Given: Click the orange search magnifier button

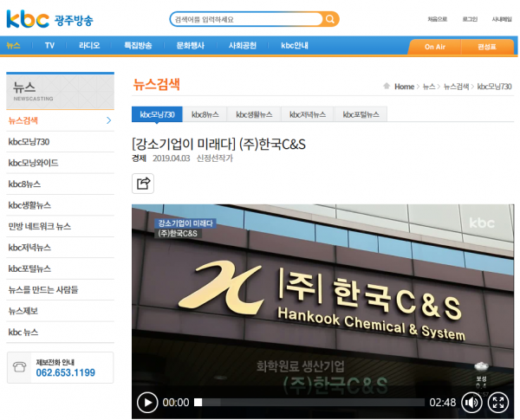Looking at the screenshot, I should click(x=330, y=19).
